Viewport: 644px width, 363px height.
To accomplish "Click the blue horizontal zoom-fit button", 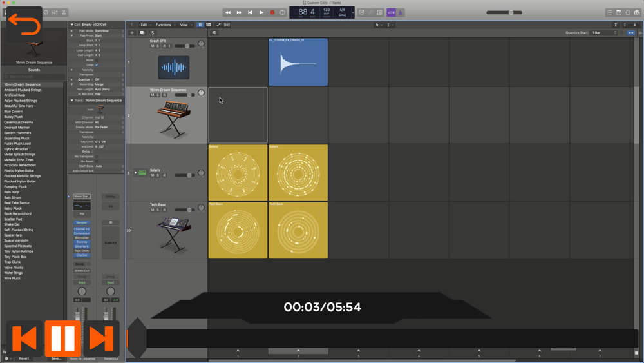I will tap(631, 32).
